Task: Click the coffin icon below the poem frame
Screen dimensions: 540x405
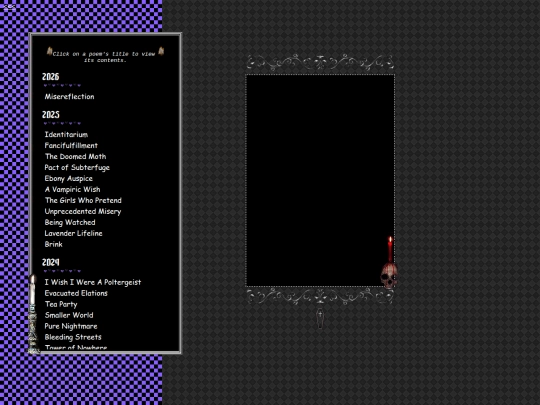Action: click(320, 319)
